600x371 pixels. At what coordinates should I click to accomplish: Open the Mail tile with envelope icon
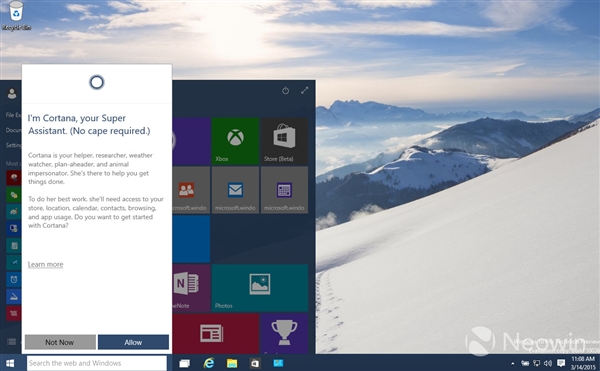235,190
